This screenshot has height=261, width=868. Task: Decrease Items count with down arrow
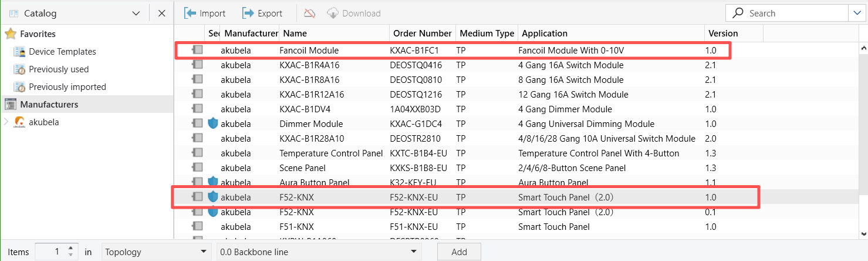pyautogui.click(x=70, y=255)
